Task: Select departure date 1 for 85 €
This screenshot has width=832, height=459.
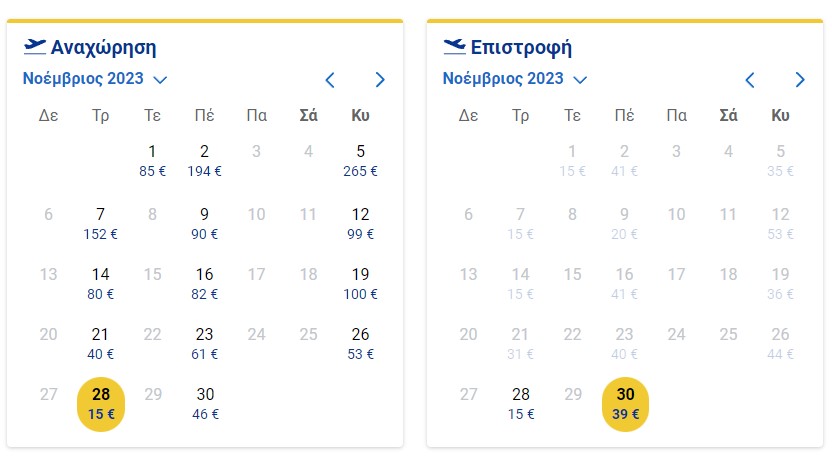Action: [x=153, y=160]
